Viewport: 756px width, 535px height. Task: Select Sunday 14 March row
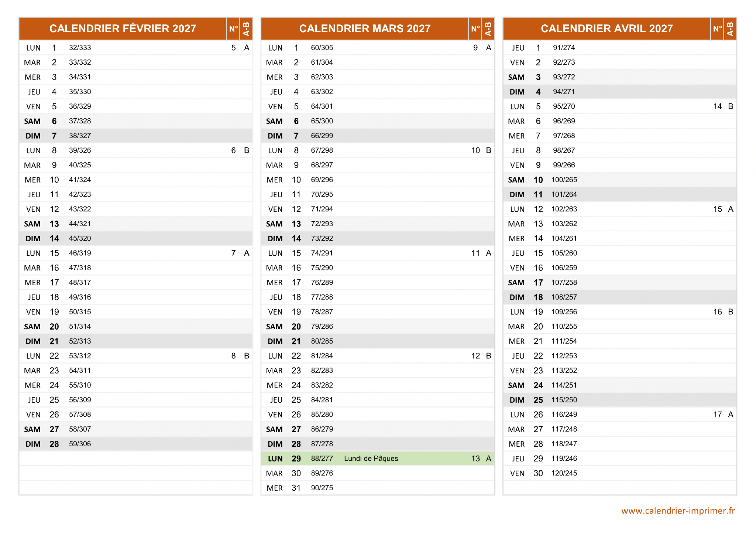377,238
